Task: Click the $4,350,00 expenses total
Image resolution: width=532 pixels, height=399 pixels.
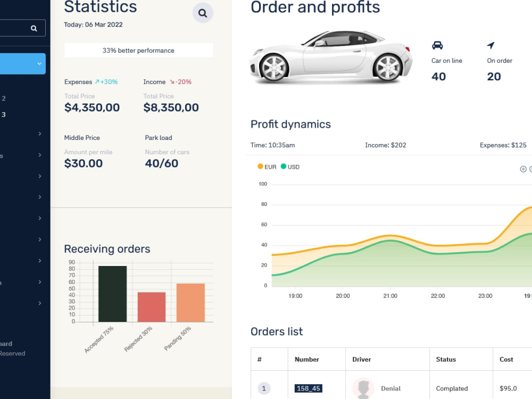Action: [x=92, y=107]
